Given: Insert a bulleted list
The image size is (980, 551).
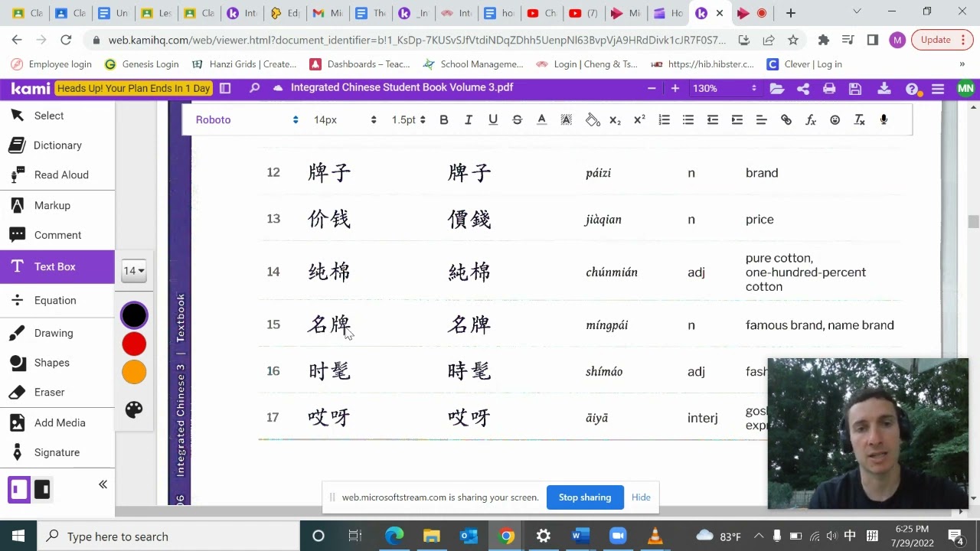Looking at the screenshot, I should coord(688,120).
